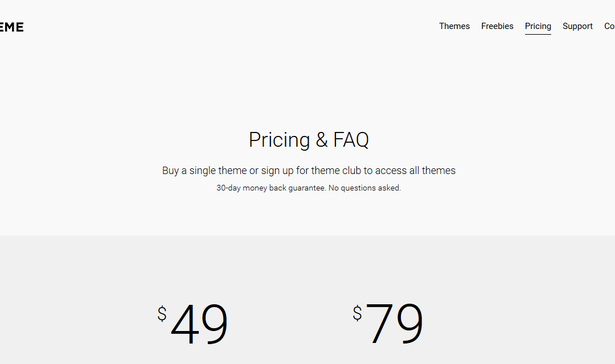
Task: Go to the Freebies page
Action: pos(497,26)
